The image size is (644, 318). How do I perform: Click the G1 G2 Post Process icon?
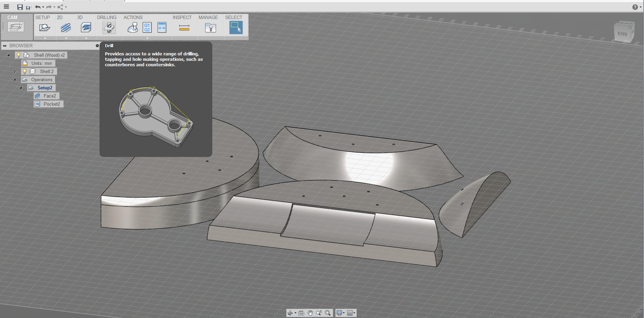point(147,28)
